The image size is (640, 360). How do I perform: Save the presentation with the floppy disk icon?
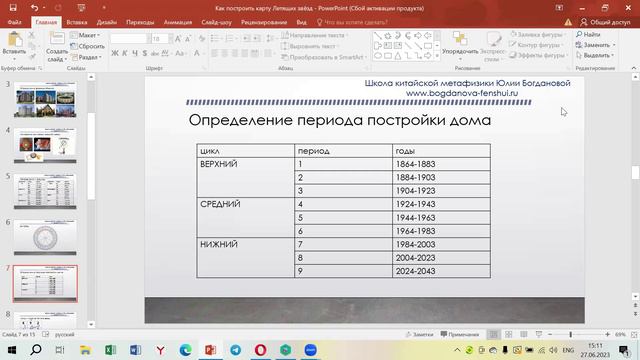click(x=13, y=8)
